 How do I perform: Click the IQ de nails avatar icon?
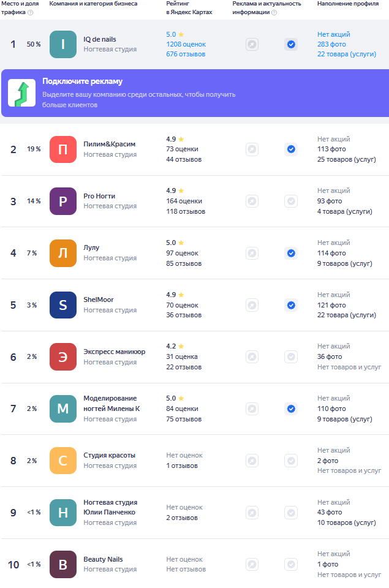[x=63, y=44]
